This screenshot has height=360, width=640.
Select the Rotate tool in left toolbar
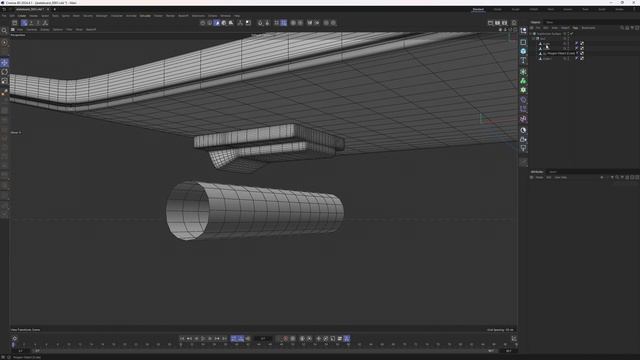click(4, 72)
